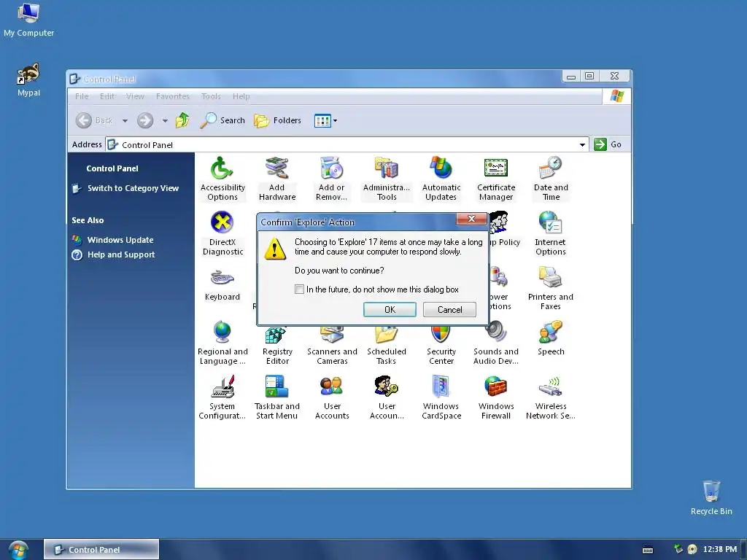Open Windows Update link

pyautogui.click(x=120, y=240)
